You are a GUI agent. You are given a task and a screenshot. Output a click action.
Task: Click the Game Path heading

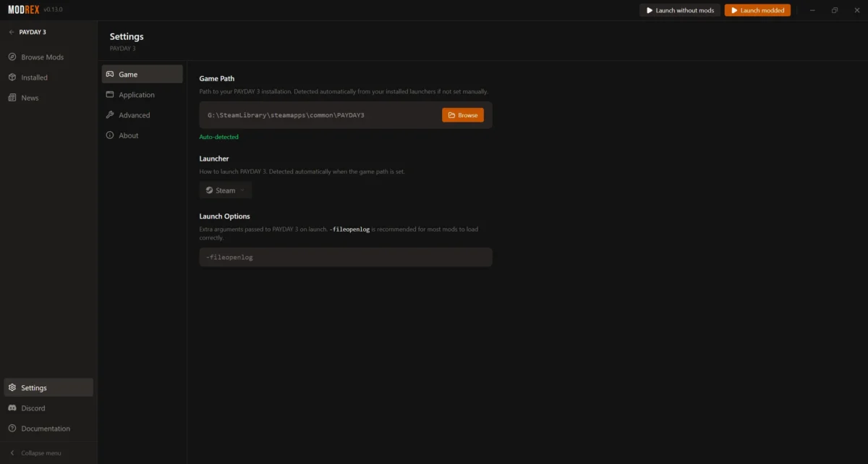217,78
